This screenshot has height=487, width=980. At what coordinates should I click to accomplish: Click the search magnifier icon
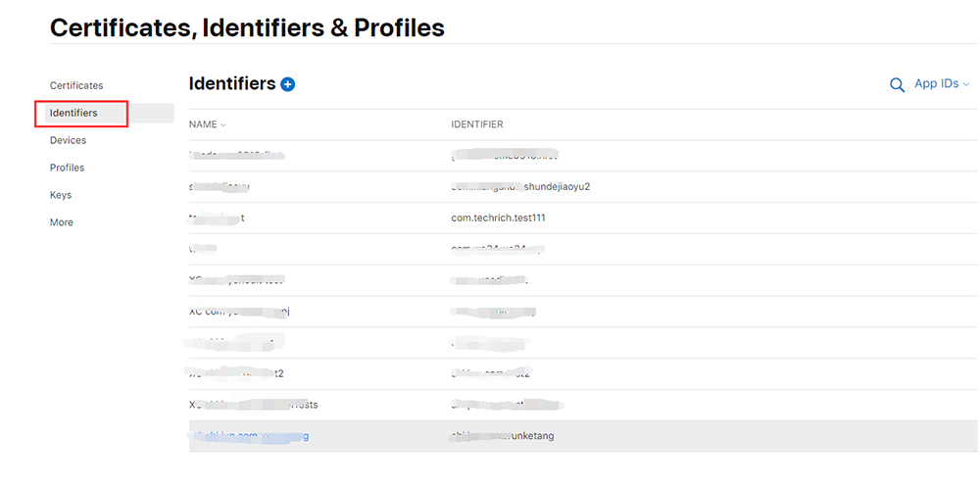tap(897, 85)
